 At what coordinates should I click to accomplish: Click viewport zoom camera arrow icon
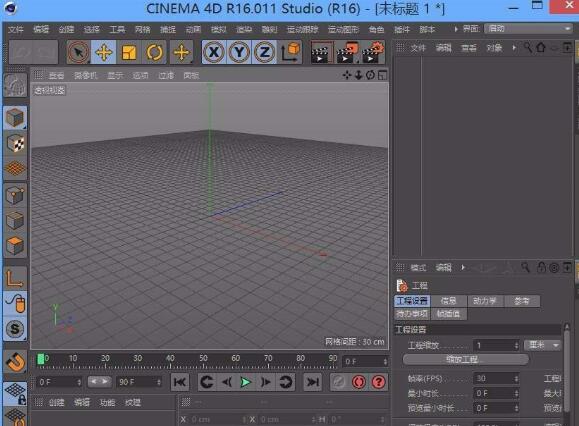point(358,75)
